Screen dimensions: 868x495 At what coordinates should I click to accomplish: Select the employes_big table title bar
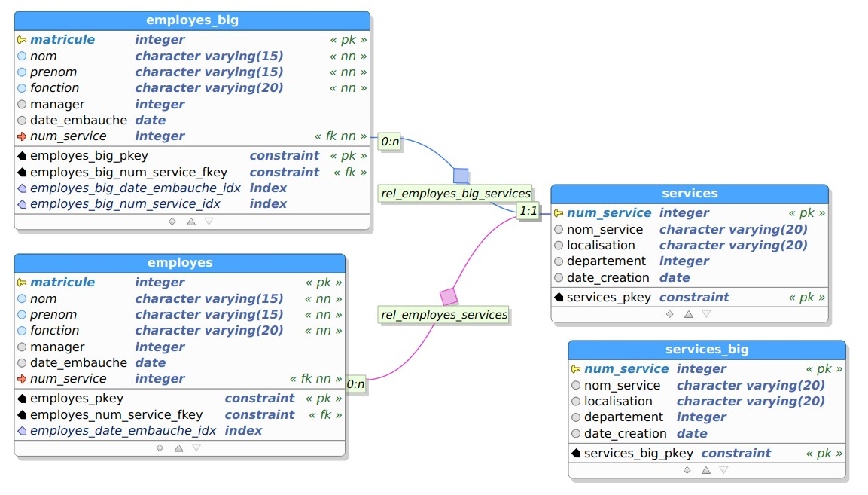(x=192, y=20)
